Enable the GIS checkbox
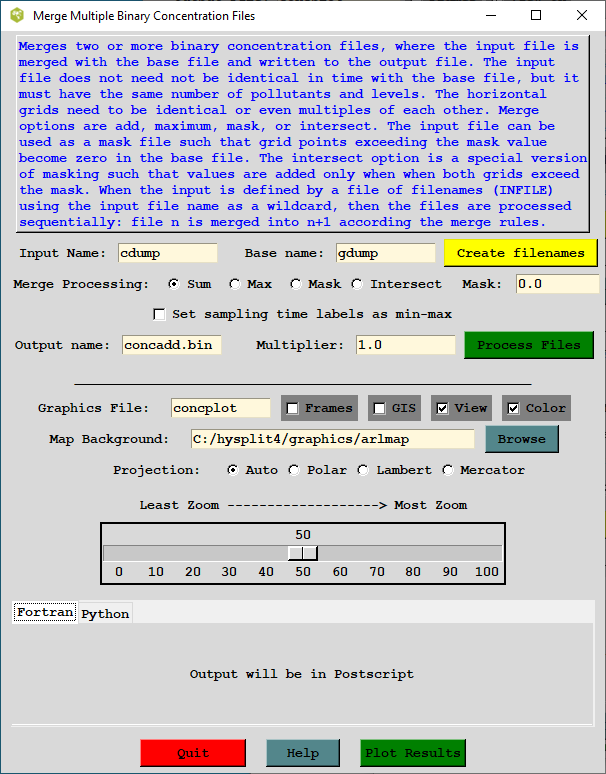The image size is (606, 774). point(380,408)
